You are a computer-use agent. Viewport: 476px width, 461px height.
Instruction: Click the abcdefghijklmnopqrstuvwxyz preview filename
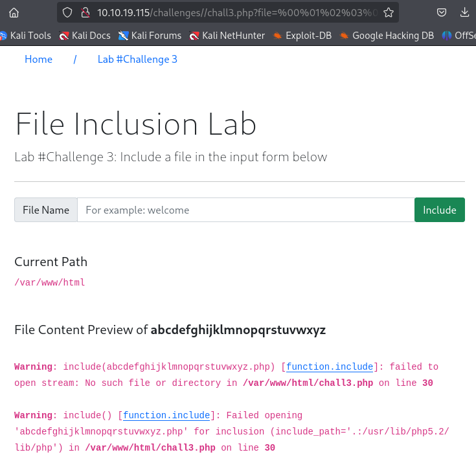click(238, 330)
